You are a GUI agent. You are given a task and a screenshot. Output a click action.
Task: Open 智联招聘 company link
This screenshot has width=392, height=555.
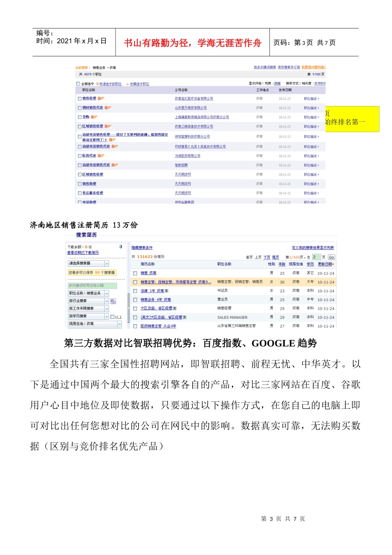181,165
